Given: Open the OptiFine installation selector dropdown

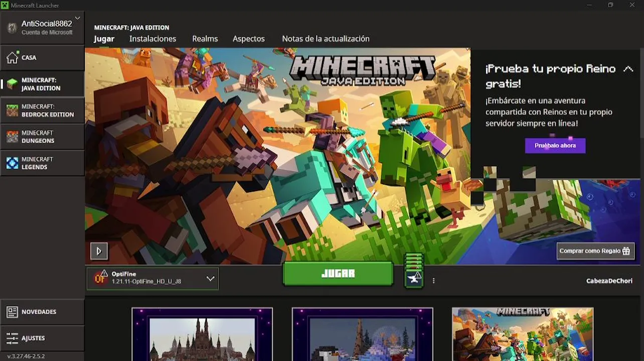Looking at the screenshot, I should [152, 278].
